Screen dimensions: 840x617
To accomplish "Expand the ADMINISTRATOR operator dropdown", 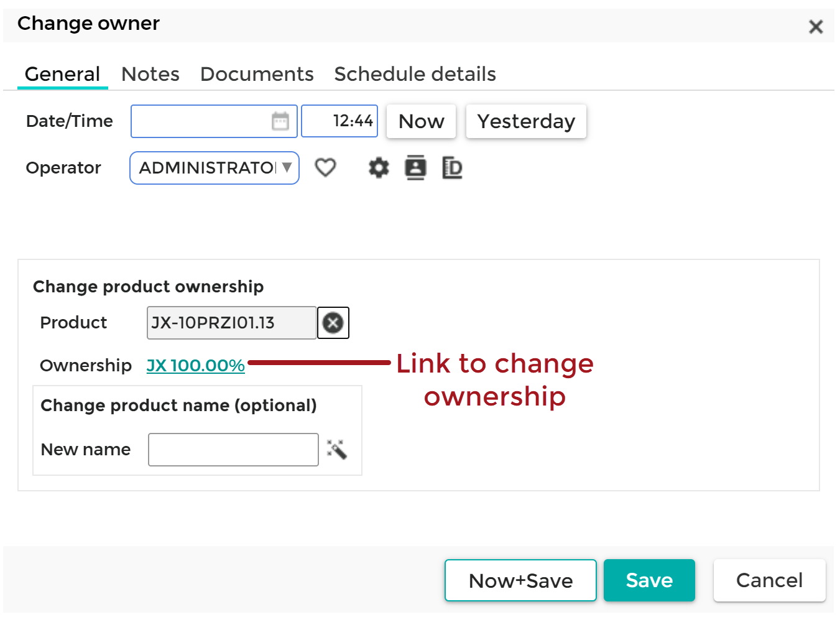I will (287, 167).
